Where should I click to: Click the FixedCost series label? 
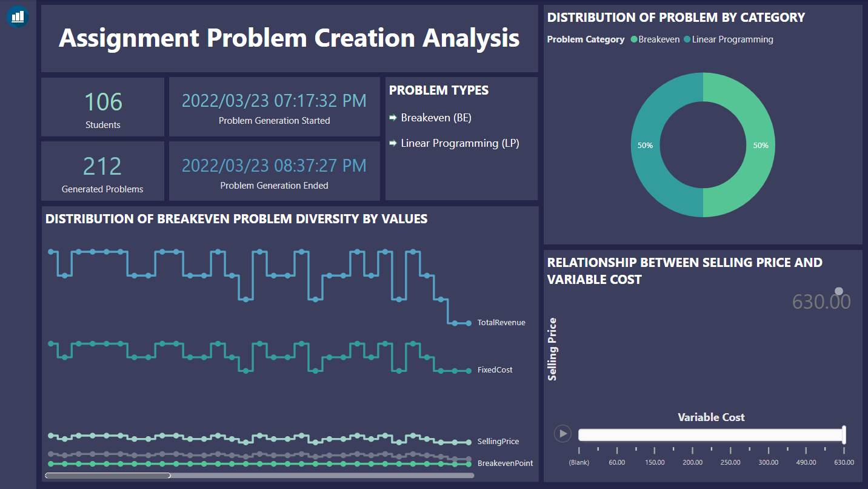tap(494, 369)
